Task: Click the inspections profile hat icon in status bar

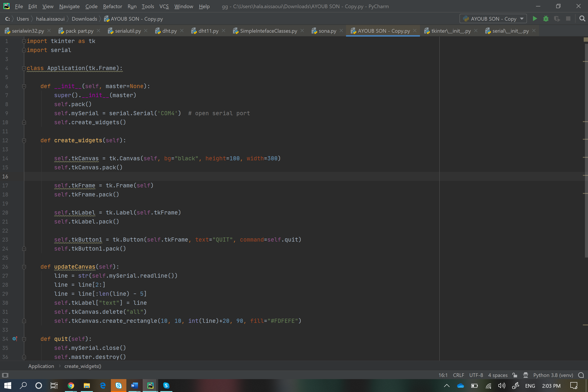Action: 525,375
